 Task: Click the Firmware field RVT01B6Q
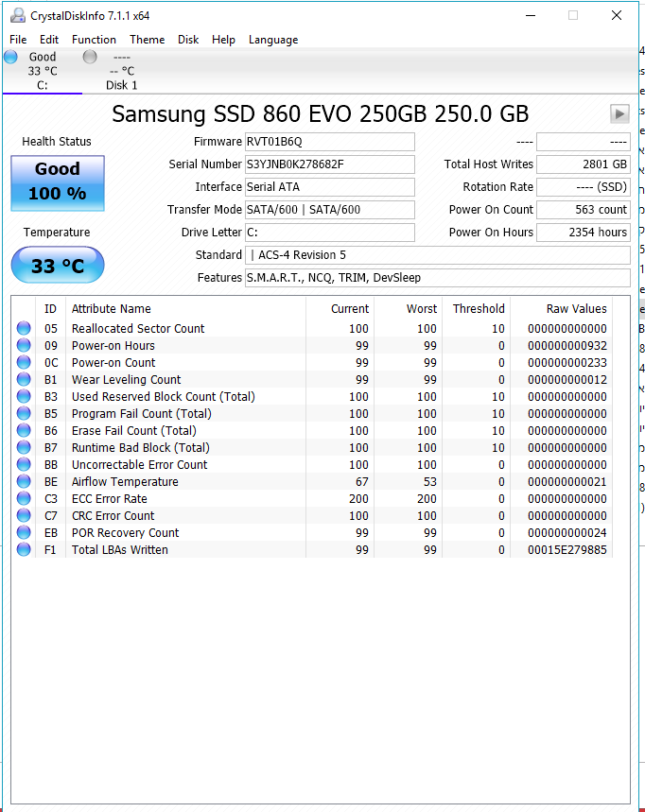[x=329, y=142]
